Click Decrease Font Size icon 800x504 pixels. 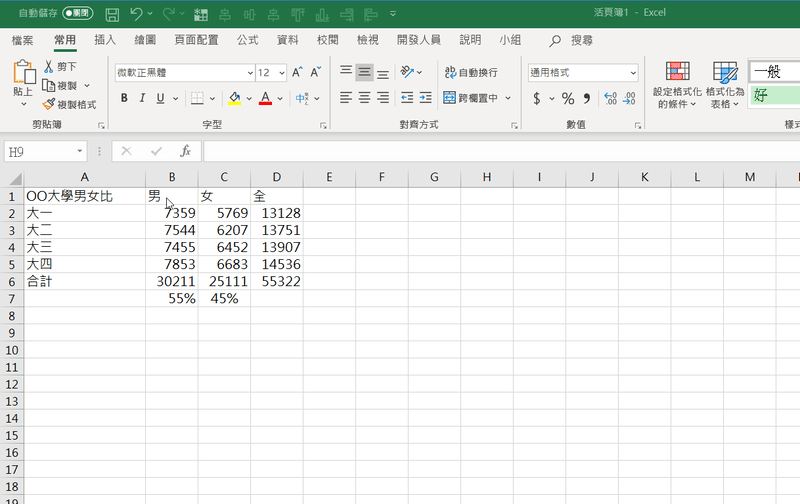click(316, 72)
